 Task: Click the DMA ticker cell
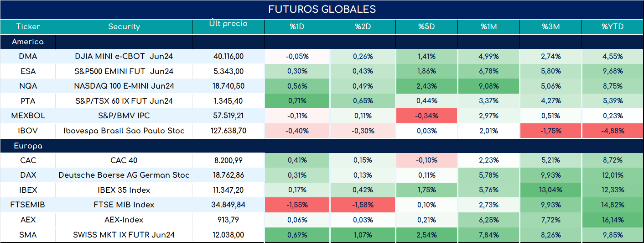tap(28, 57)
